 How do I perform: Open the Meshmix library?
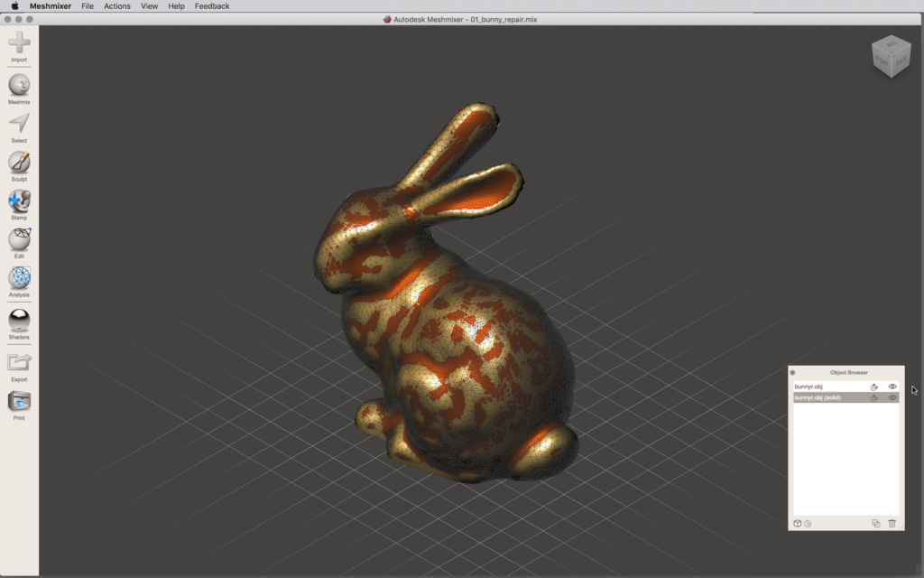(x=19, y=86)
